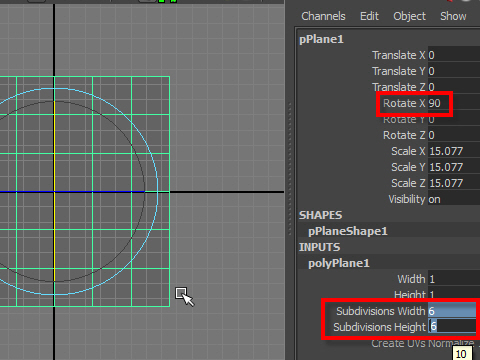Open the Show menu
This screenshot has height=360, width=480.
(453, 16)
